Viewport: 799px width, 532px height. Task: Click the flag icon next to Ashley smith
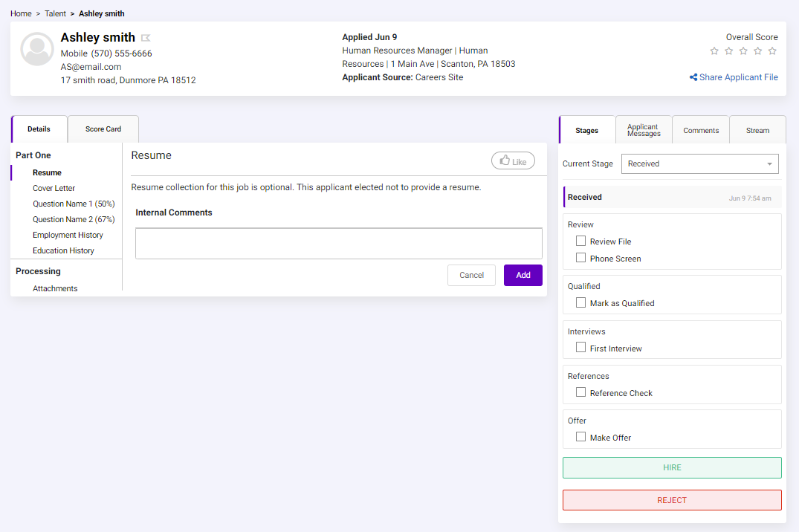tap(146, 38)
